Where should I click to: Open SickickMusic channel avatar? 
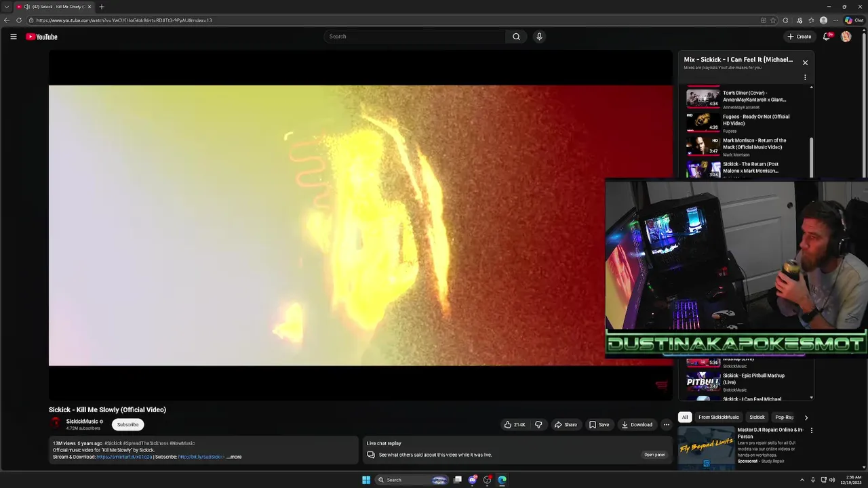[x=55, y=424]
